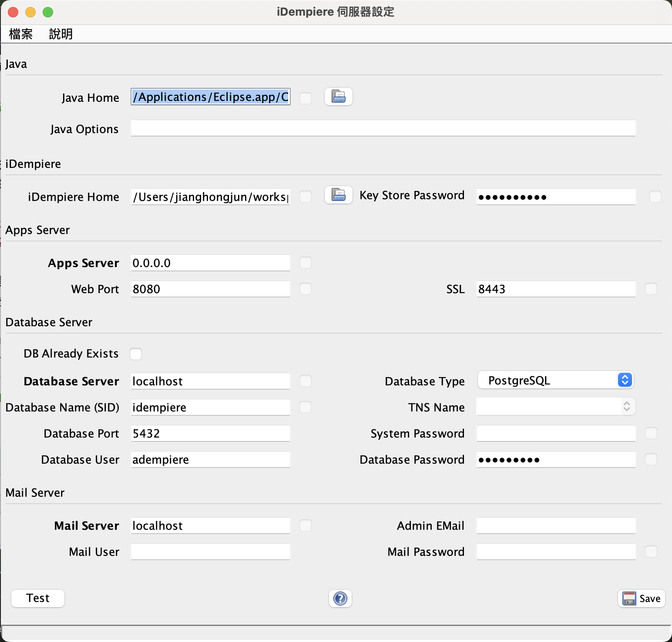Click the Mail Server field showing localhost
Screen dimensions: 672x642
pos(211,525)
